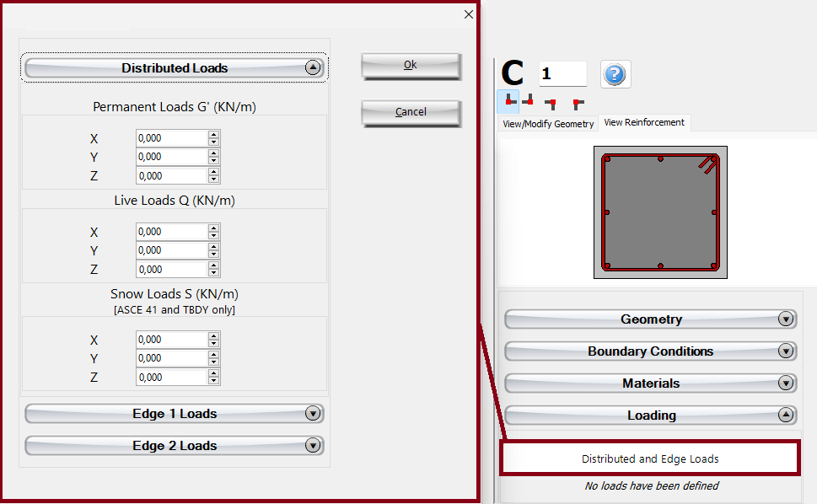
Task: Click the column cross-section reinforcement preview
Action: 660,212
